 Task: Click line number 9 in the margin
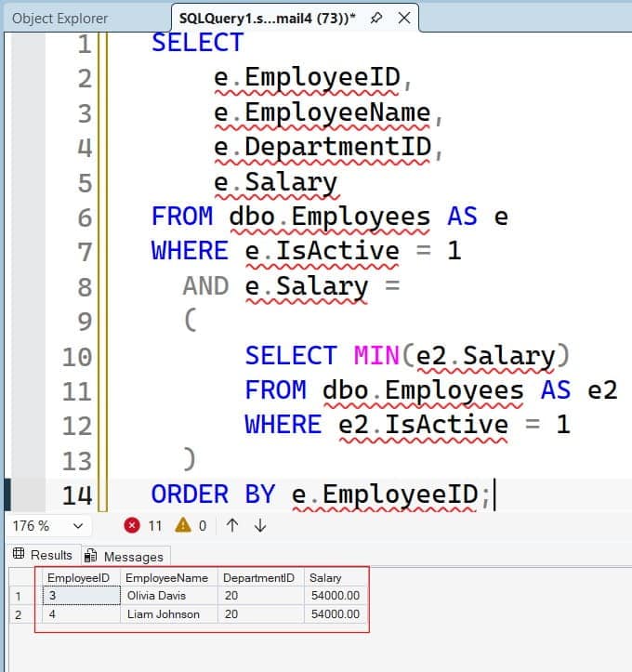(85, 322)
